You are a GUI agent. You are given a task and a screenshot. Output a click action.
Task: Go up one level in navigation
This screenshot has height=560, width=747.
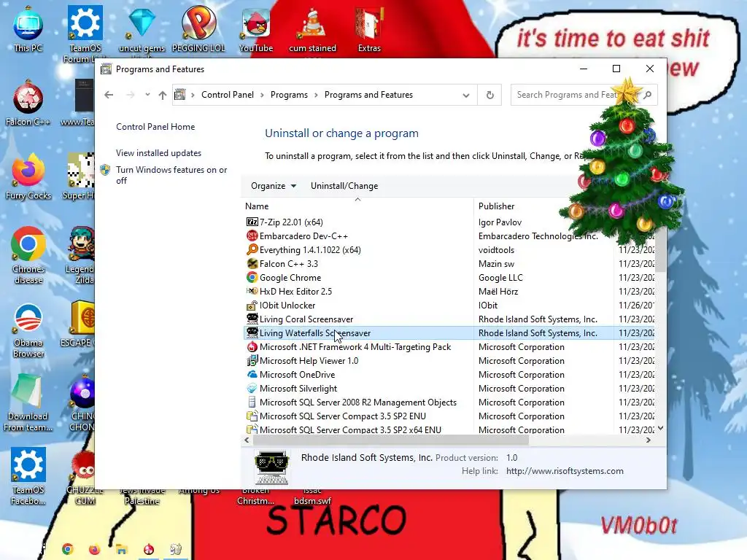163,95
